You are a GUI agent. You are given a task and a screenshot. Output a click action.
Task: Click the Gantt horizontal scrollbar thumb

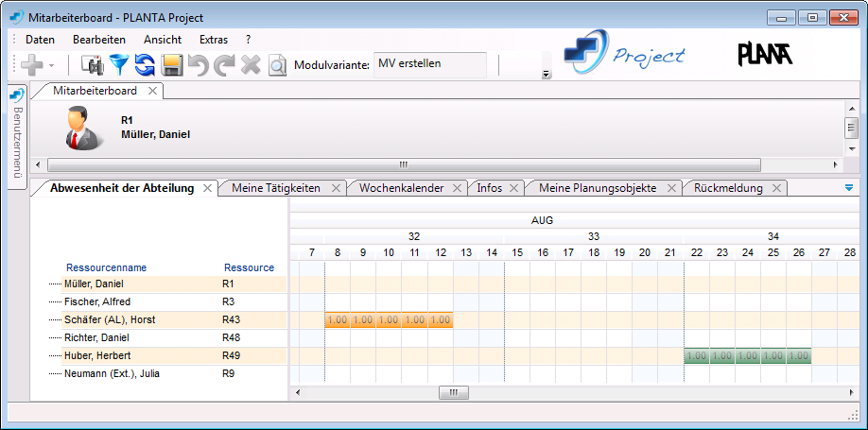453,392
